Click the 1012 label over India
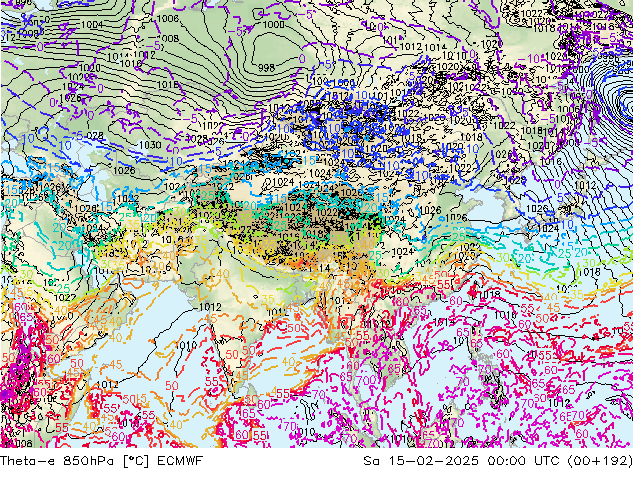The image size is (634, 490). tap(211, 307)
